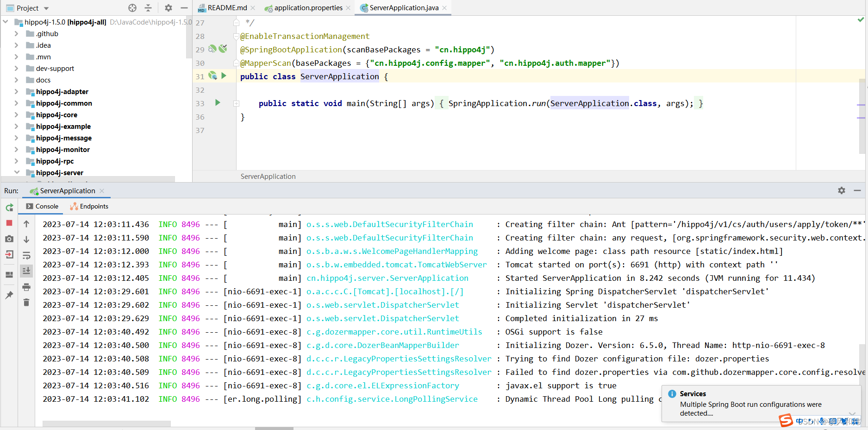Click the down arrow console navigation icon
Viewport: 868px width, 430px height.
[x=26, y=240]
